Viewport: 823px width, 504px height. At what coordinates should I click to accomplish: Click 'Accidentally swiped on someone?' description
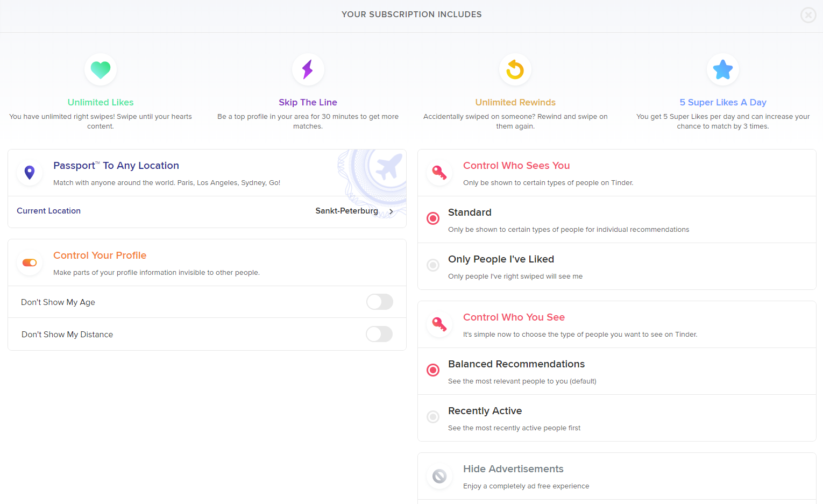515,122
